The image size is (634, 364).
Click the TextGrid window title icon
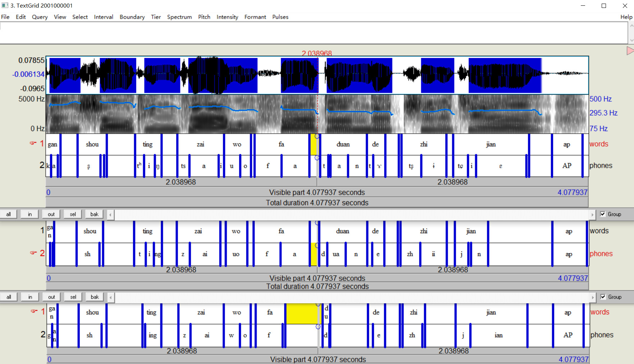tap(5, 5)
